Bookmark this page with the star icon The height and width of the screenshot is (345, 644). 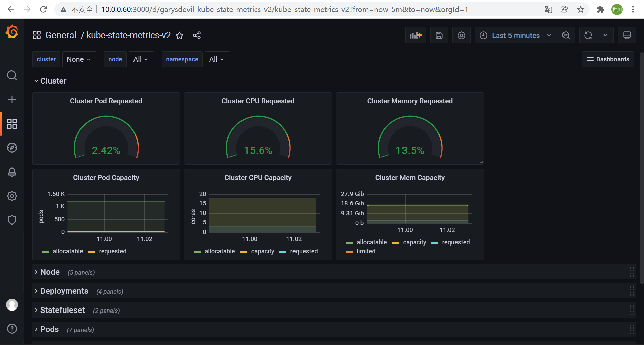point(581,9)
